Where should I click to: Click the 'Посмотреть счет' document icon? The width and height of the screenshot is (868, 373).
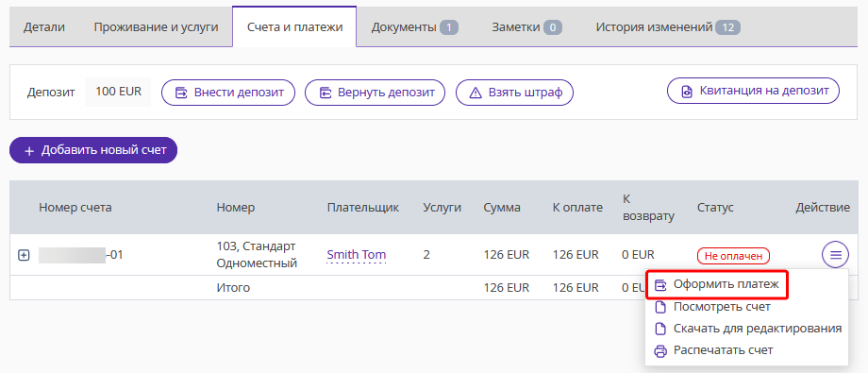tap(660, 307)
